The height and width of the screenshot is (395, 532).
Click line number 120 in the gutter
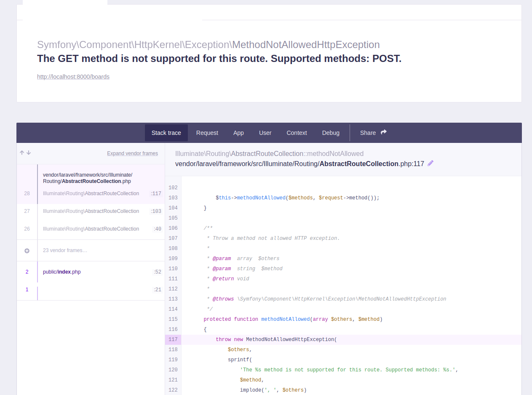pyautogui.click(x=173, y=370)
